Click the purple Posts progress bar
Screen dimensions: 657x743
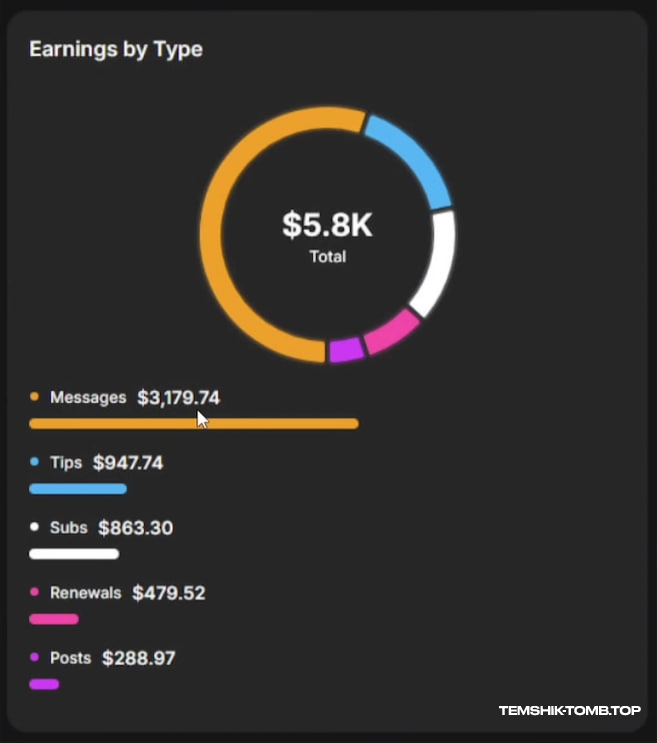point(44,684)
